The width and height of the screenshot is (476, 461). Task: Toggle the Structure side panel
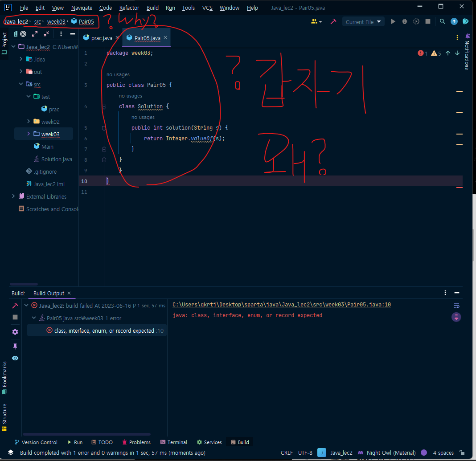coord(4,417)
